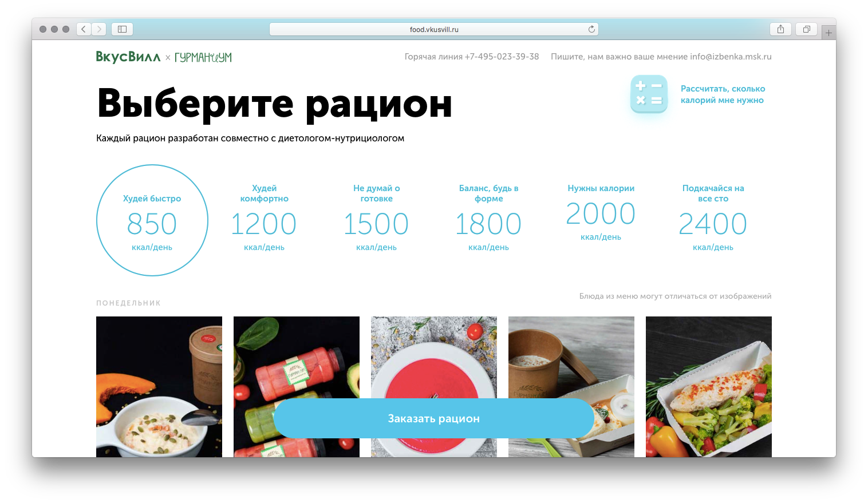Viewport: 868px width, 503px height.
Task: Click the food.vkusvill.ru address bar
Action: [x=434, y=29]
